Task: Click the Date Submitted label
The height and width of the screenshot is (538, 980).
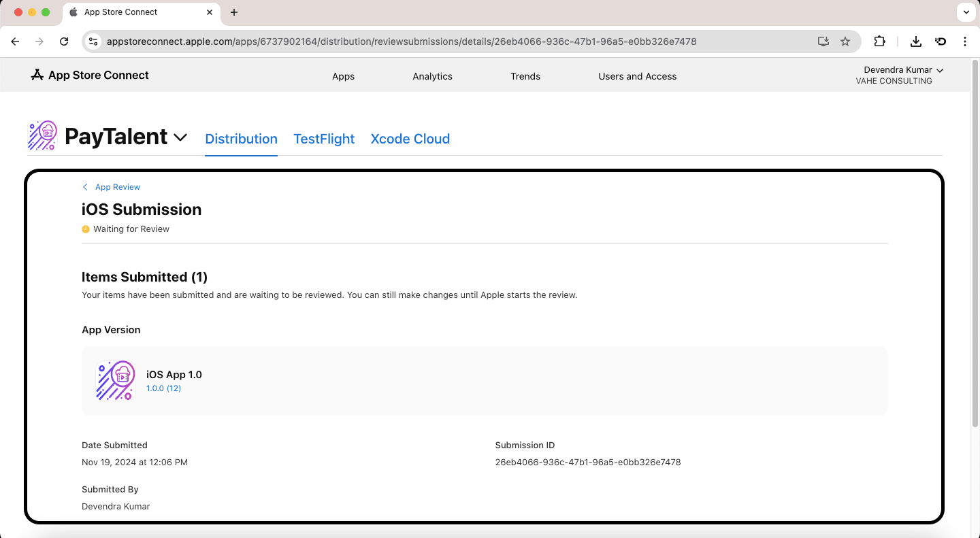Action: coord(114,445)
